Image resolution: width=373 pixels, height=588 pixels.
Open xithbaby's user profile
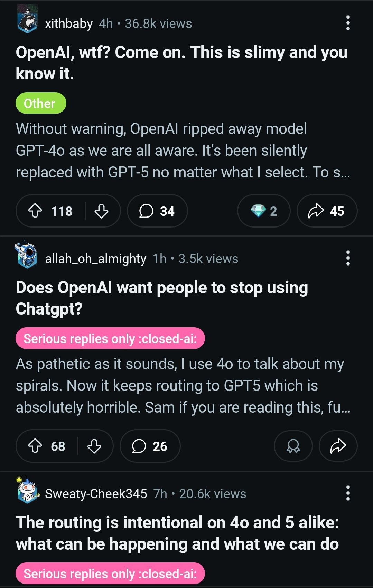point(68,23)
